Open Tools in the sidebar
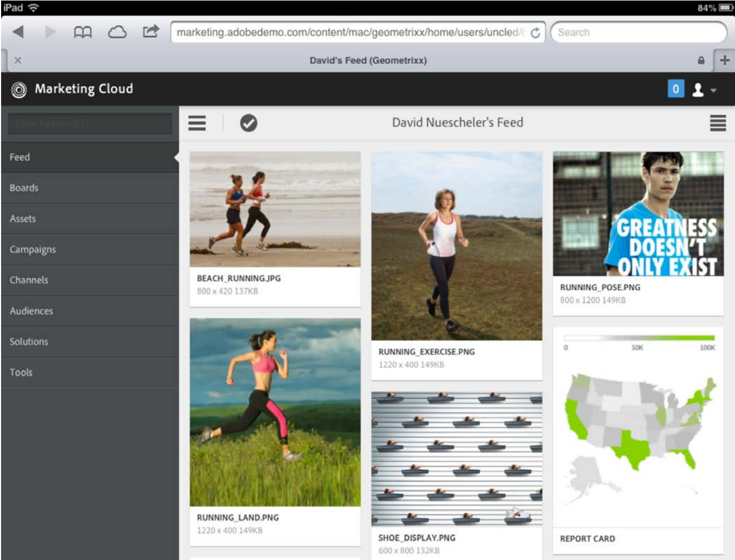The height and width of the screenshot is (560, 735). click(x=90, y=372)
